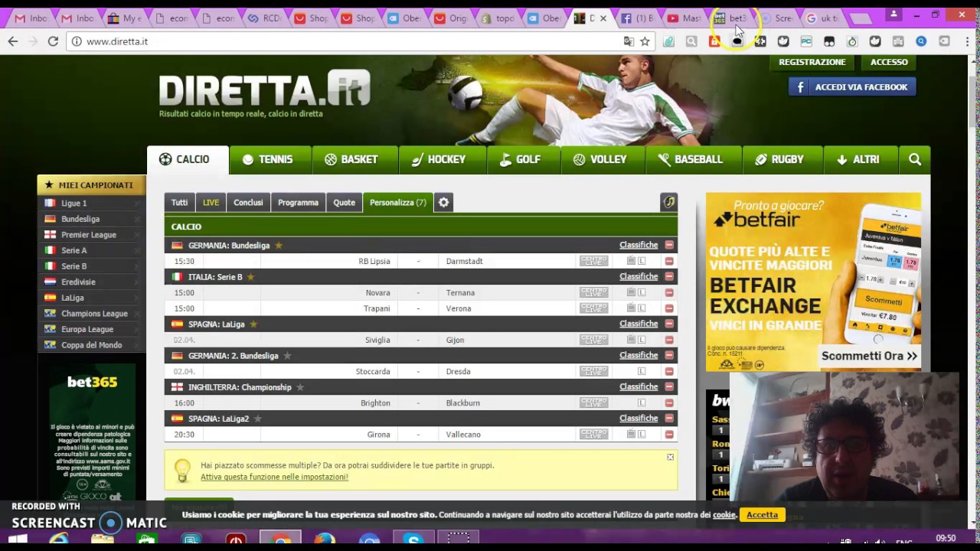Click Centro Live for Brighton - Blackburn
Image resolution: width=980 pixels, height=551 pixels.
point(593,403)
